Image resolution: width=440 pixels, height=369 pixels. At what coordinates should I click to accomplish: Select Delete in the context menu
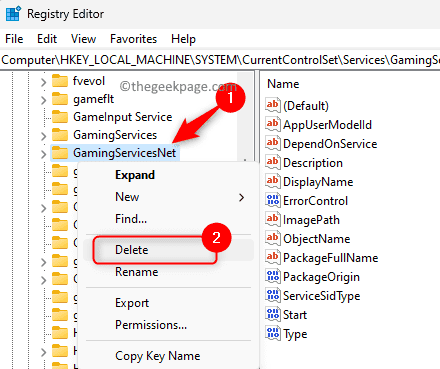pyautogui.click(x=132, y=250)
